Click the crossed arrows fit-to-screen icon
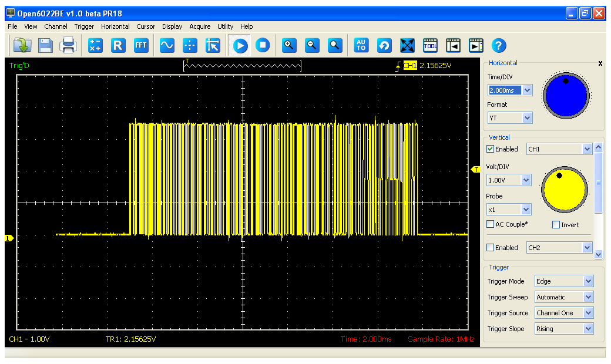The image size is (611, 364). (407, 46)
